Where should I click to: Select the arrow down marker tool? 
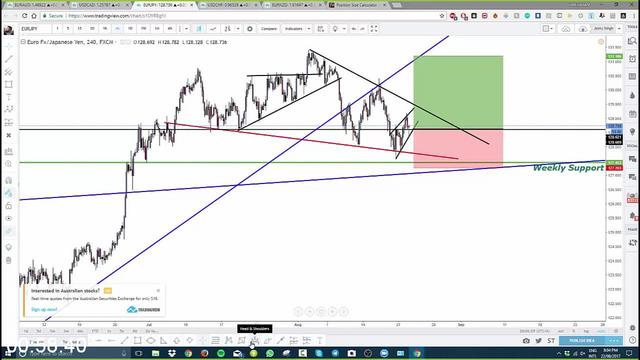tap(190, 340)
